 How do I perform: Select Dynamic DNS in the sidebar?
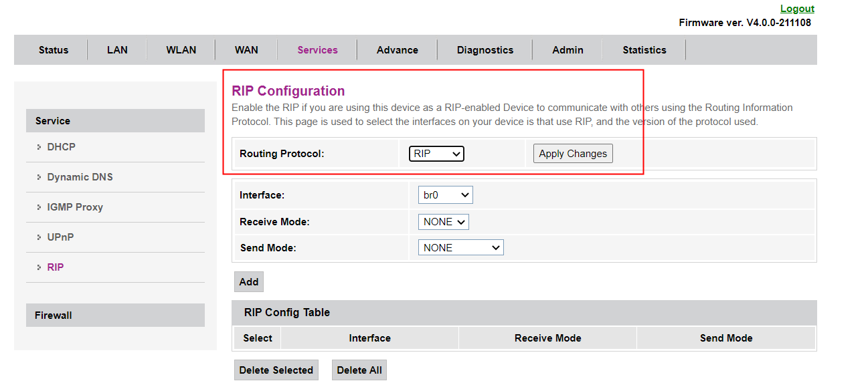(80, 177)
